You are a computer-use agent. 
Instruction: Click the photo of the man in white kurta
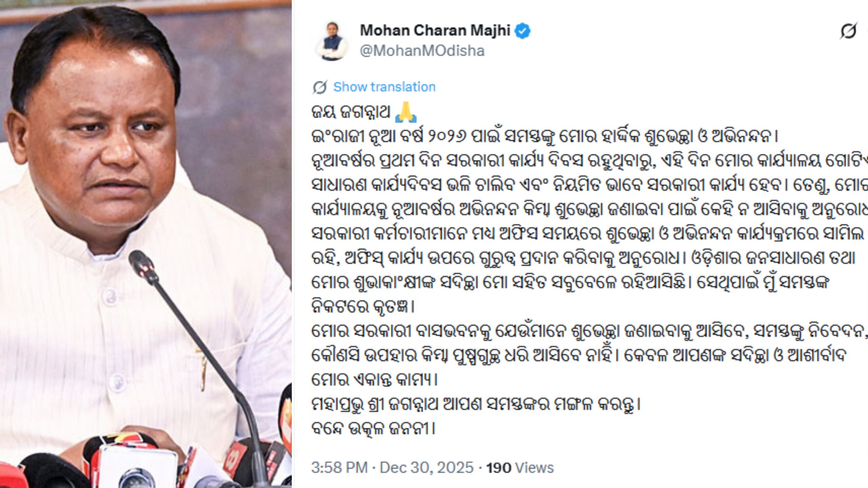(x=146, y=244)
